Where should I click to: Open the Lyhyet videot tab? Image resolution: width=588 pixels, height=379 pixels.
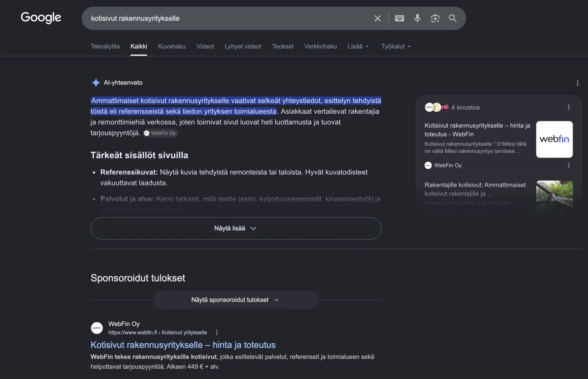coord(243,46)
